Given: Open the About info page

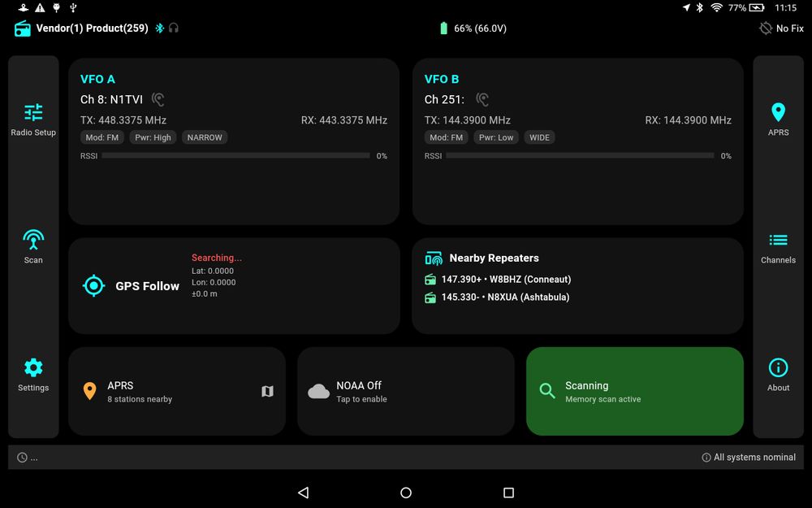Looking at the screenshot, I should click(778, 375).
